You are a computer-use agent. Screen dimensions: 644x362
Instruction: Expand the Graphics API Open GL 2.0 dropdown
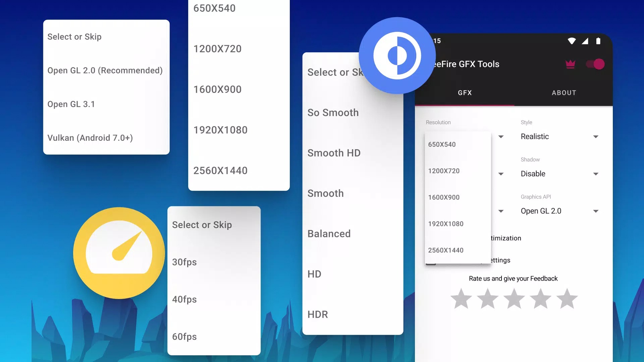597,211
